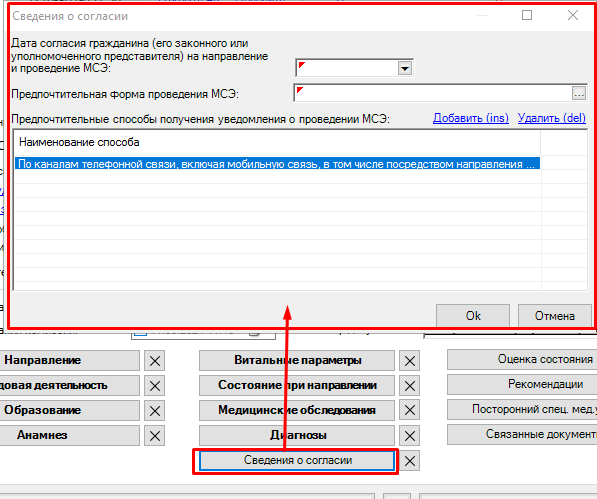Open the Рекомендации section
Image resolution: width=597 pixels, height=499 pixels.
pos(545,384)
